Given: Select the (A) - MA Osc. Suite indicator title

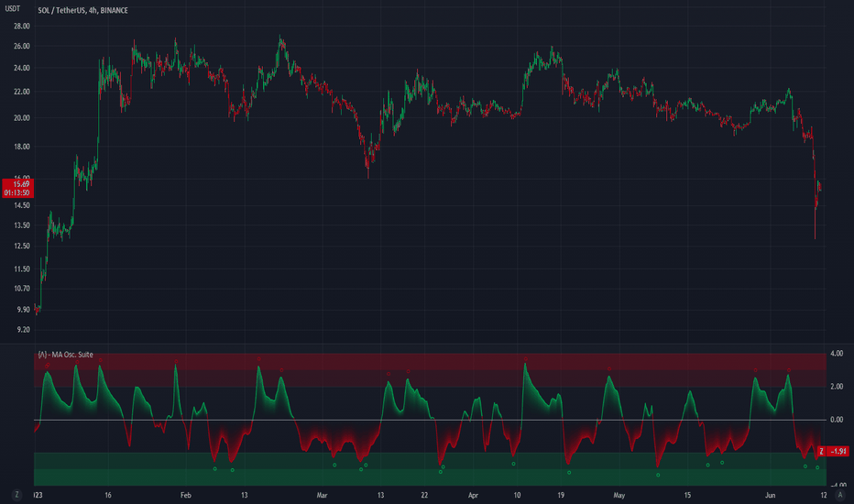Looking at the screenshot, I should 65,355.
